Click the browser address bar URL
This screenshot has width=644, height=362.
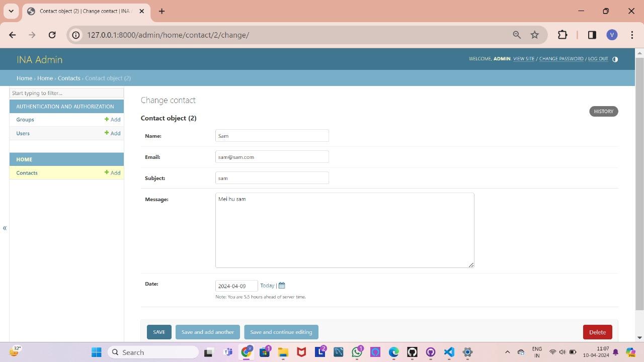pyautogui.click(x=168, y=35)
